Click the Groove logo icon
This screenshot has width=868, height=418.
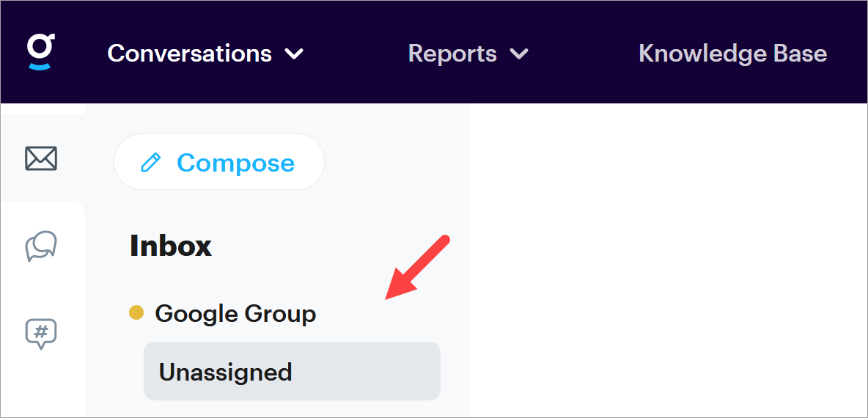pyautogui.click(x=42, y=52)
